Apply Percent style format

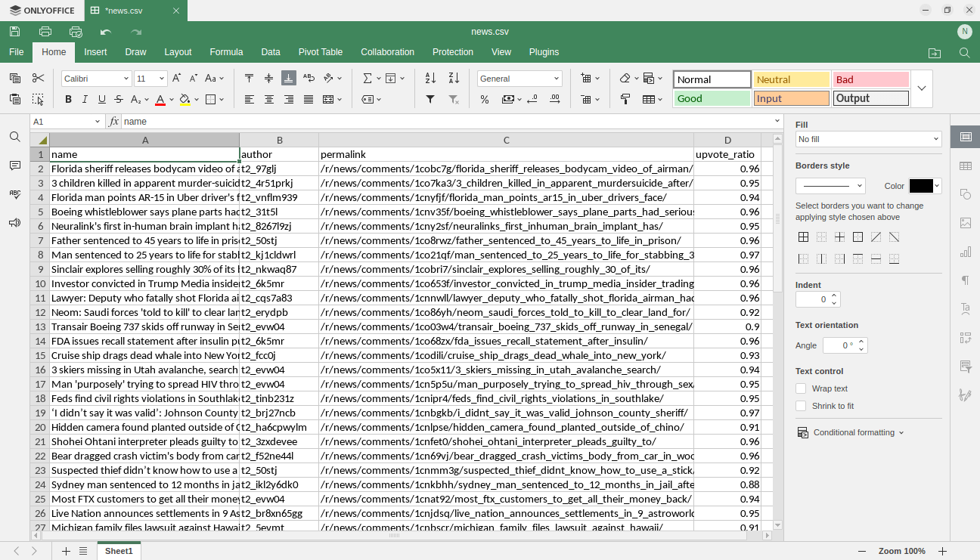coord(485,99)
